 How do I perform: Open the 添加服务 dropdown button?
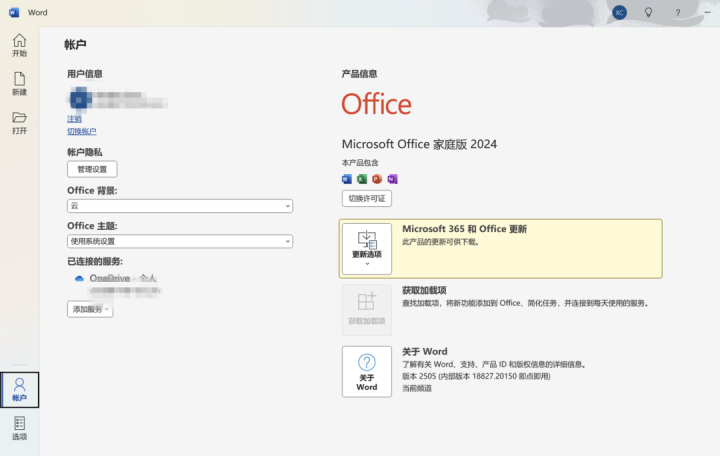click(x=90, y=309)
